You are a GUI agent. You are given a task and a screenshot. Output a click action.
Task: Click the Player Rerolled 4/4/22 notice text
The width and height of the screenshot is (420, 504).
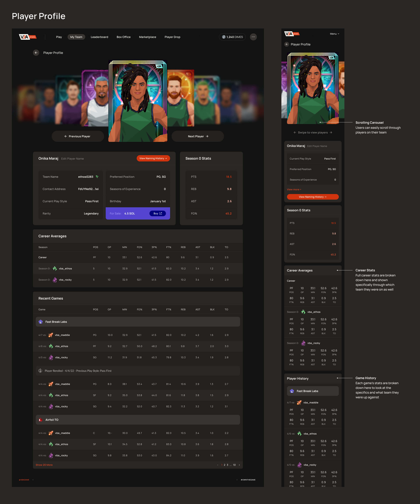pos(78,371)
